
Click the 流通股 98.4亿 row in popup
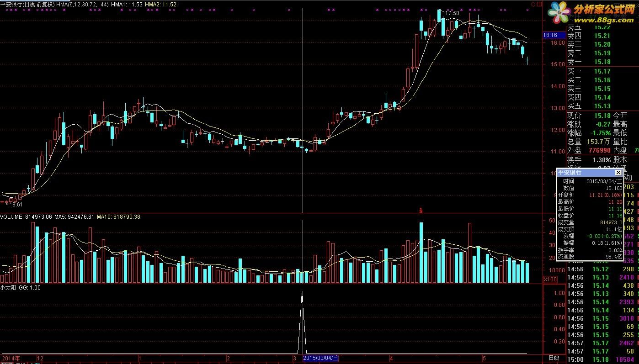(590, 257)
